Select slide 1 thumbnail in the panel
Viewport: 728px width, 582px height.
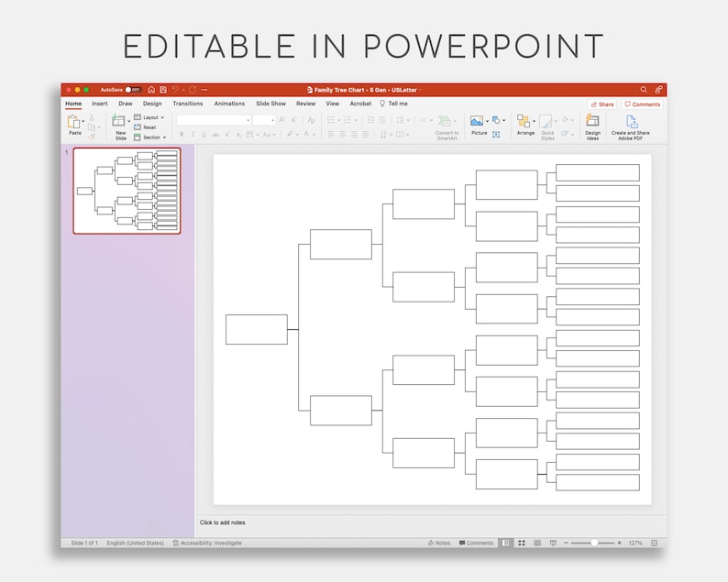click(x=127, y=191)
